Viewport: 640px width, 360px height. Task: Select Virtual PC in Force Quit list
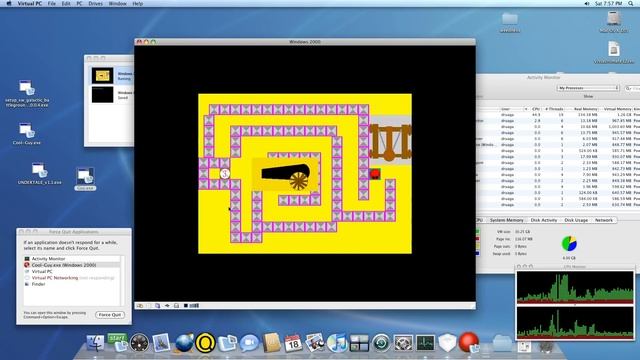[x=72, y=271]
